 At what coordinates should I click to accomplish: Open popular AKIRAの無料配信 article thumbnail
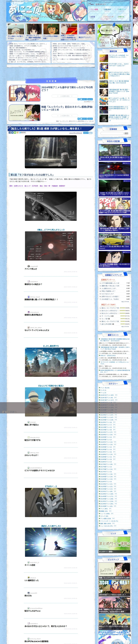click(x=114, y=170)
